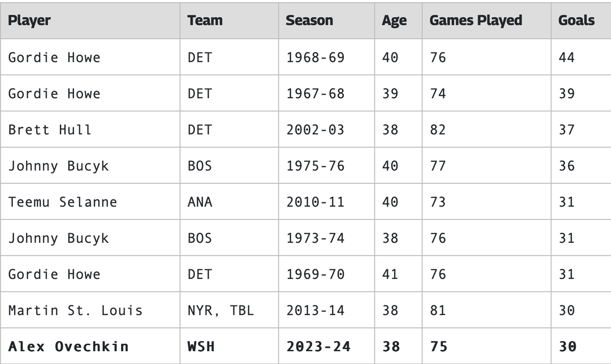611x364 pixels.
Task: Click the Goals column header
Action: [x=576, y=20]
